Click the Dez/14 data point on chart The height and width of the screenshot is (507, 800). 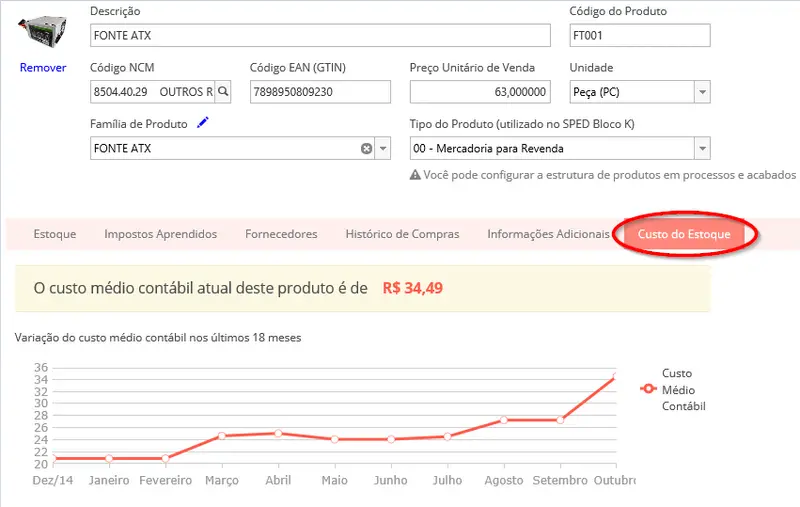(x=53, y=459)
